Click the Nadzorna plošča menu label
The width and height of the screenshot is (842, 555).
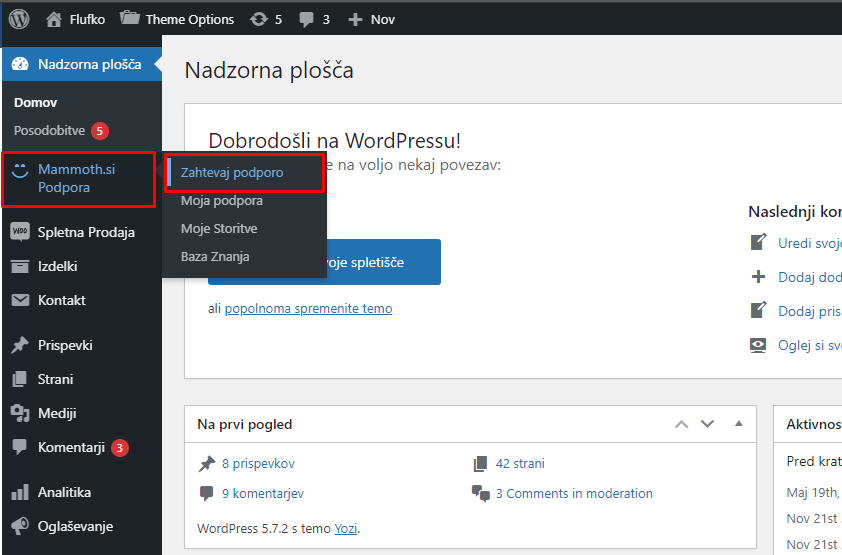coord(90,64)
